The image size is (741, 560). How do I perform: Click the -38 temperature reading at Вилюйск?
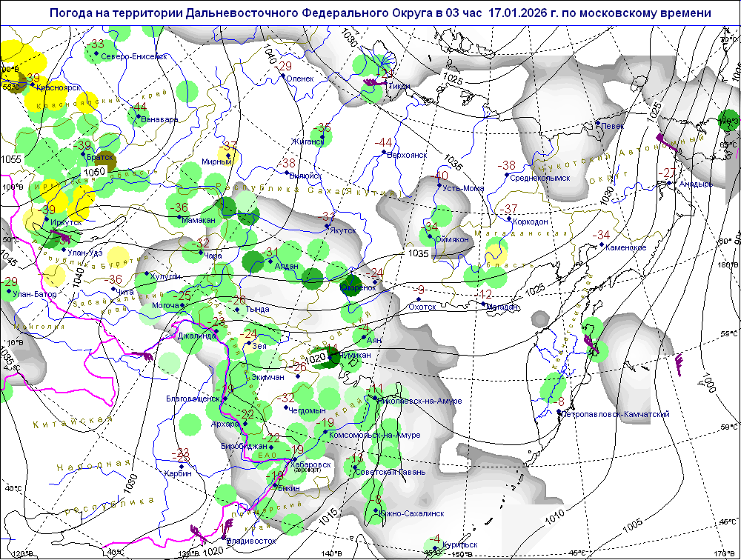[x=288, y=163]
